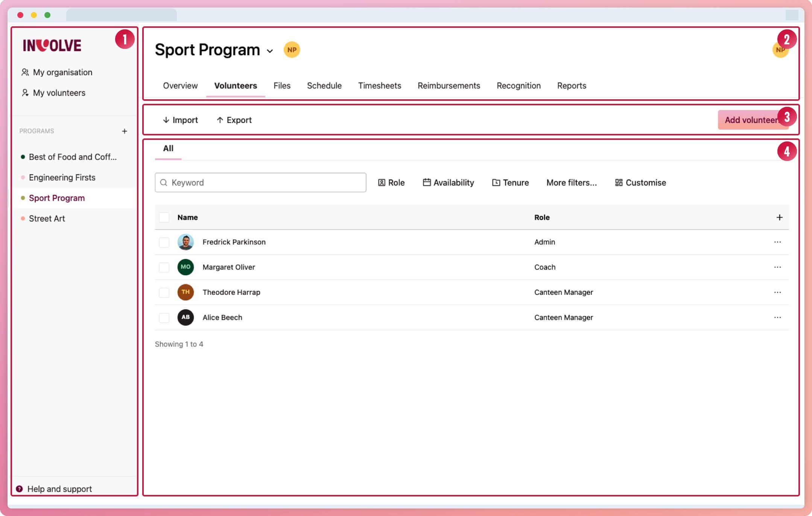Click the Export button
812x516 pixels.
tap(234, 120)
